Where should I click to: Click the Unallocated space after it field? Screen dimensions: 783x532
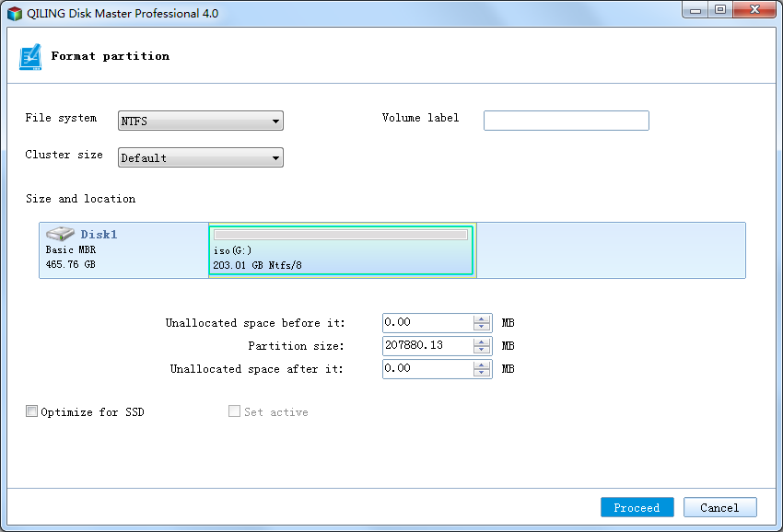pos(427,369)
